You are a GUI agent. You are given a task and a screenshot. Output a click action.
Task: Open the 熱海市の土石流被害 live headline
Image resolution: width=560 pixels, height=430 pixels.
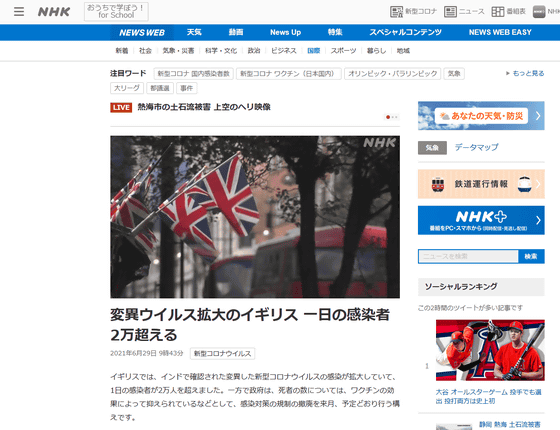click(204, 107)
